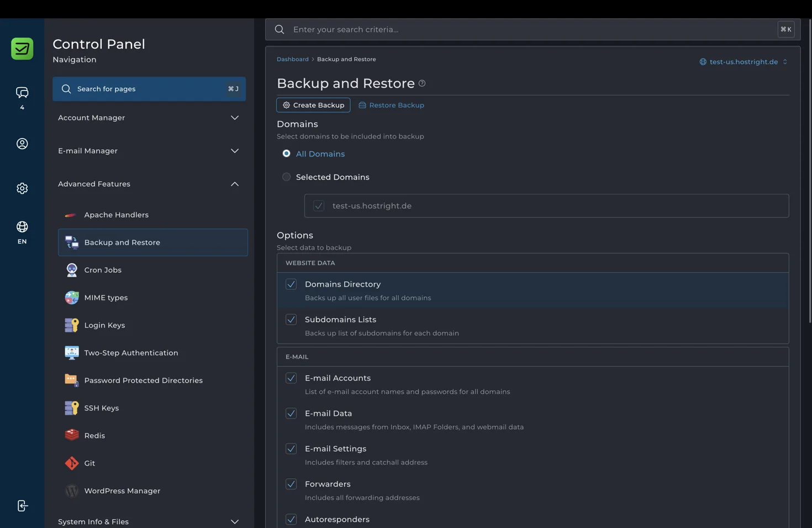812x528 pixels.
Task: Click the WEBSITE DATA section header
Action: 532,263
